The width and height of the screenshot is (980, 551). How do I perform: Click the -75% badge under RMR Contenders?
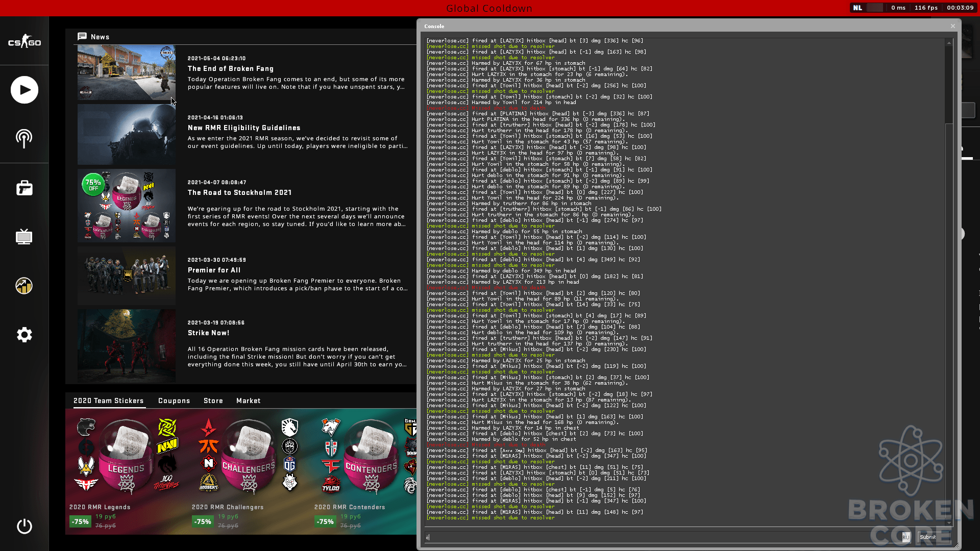[325, 521]
